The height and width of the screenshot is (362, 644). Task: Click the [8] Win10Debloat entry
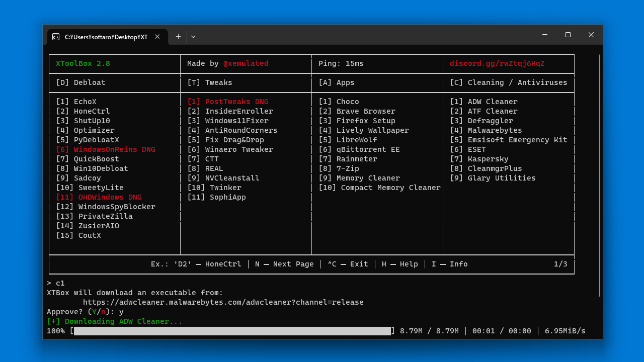92,168
